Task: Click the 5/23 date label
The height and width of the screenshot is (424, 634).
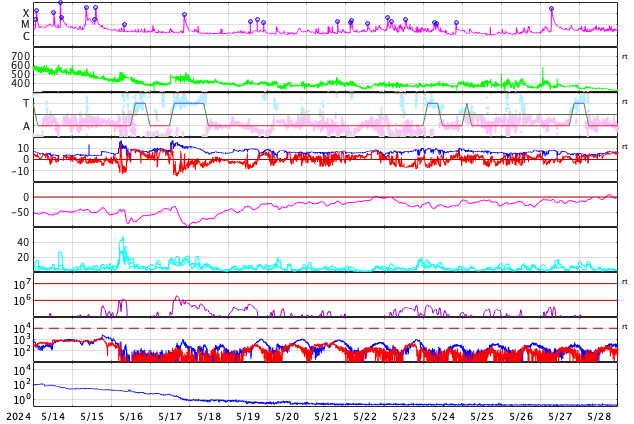Action: pos(404,416)
